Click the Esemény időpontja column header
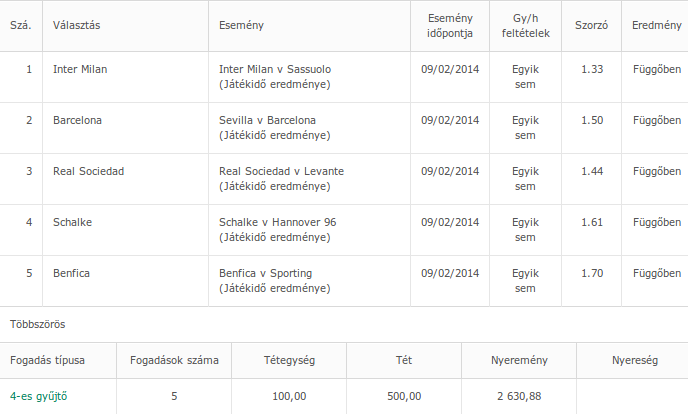 pyautogui.click(x=449, y=24)
